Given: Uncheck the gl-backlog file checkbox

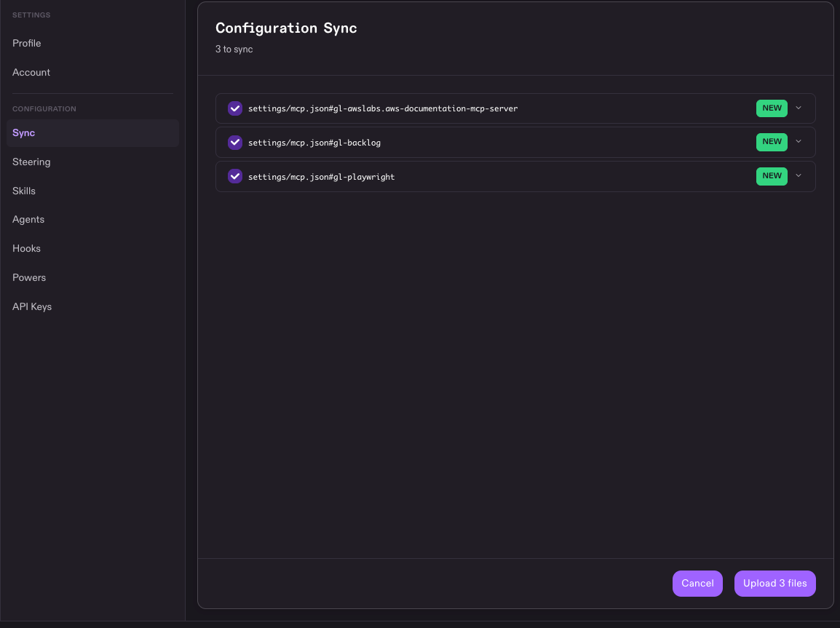Looking at the screenshot, I should (x=234, y=143).
